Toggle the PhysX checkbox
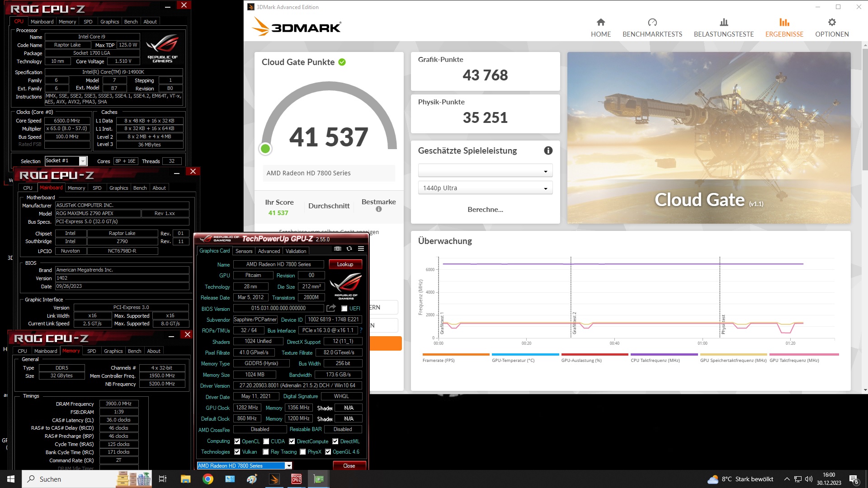The width and height of the screenshot is (868, 488). point(303,452)
